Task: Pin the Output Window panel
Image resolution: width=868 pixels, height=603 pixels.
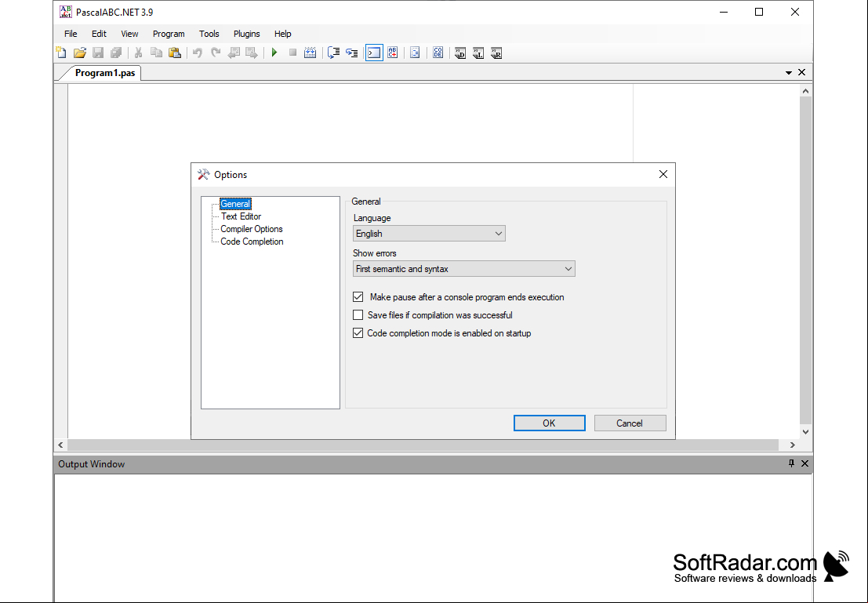Action: click(792, 463)
